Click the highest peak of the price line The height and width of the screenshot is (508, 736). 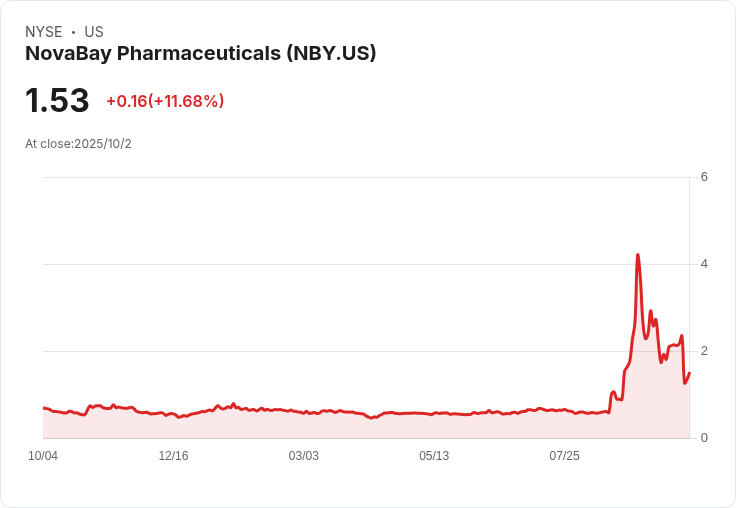click(x=638, y=255)
